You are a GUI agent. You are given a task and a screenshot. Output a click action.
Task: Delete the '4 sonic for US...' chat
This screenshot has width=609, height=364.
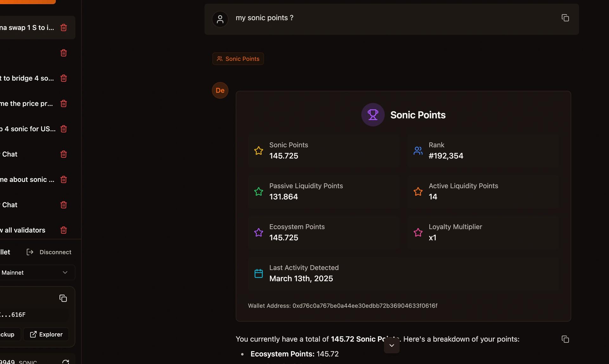[63, 129]
